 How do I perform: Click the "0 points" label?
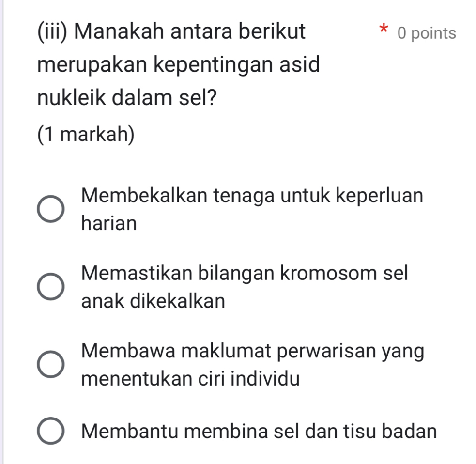click(x=426, y=33)
